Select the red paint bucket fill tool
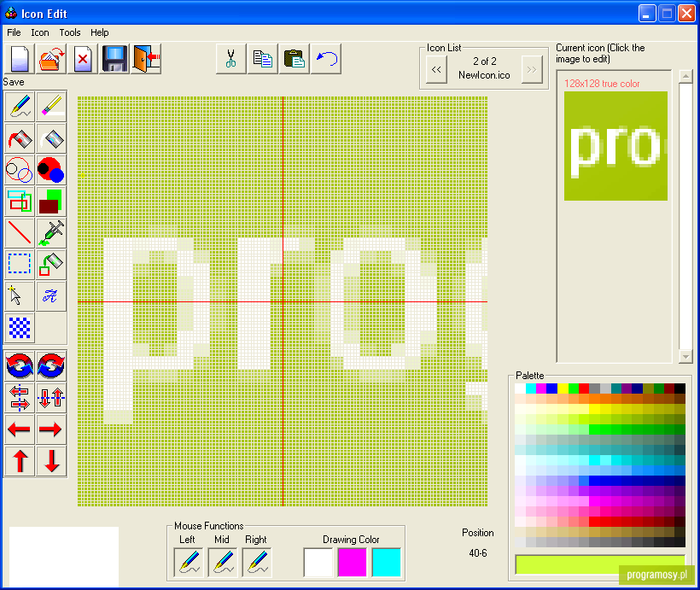This screenshot has width=700, height=590. (x=20, y=138)
